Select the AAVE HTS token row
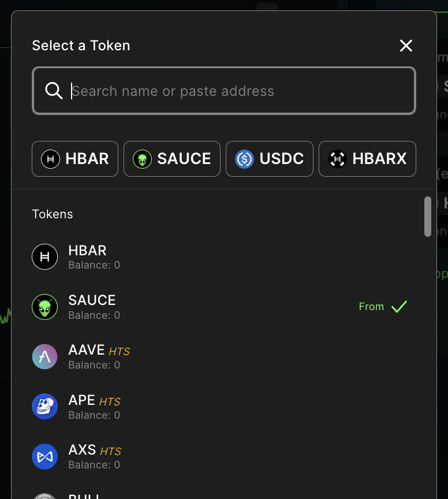448x499 pixels. coord(219,356)
